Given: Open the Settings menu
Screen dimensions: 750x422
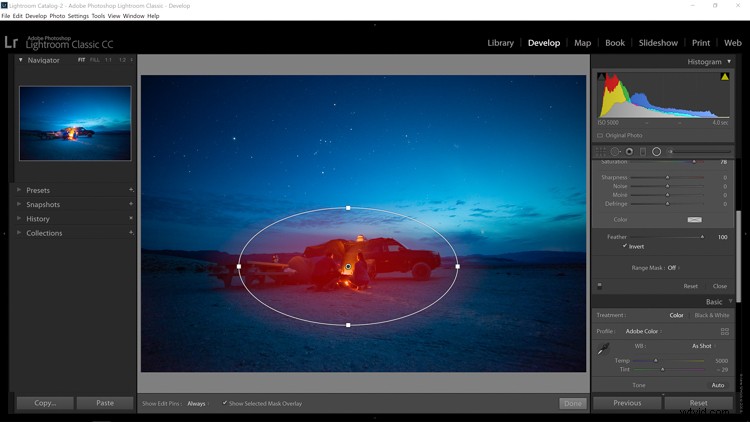Looking at the screenshot, I should (78, 16).
